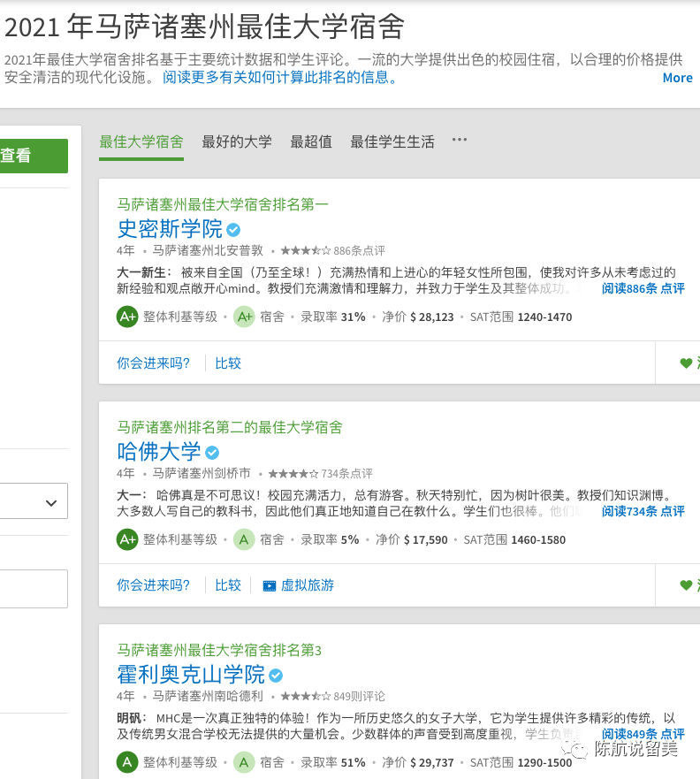700x779 pixels.
Task: Click the A+ dorm grade badge for 史密斯学院
Action: point(244,317)
